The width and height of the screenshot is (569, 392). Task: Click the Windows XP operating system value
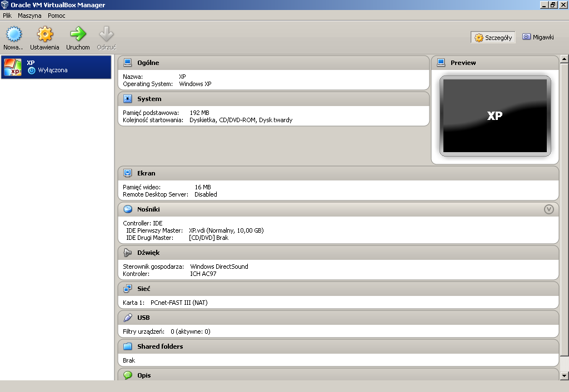(x=195, y=84)
